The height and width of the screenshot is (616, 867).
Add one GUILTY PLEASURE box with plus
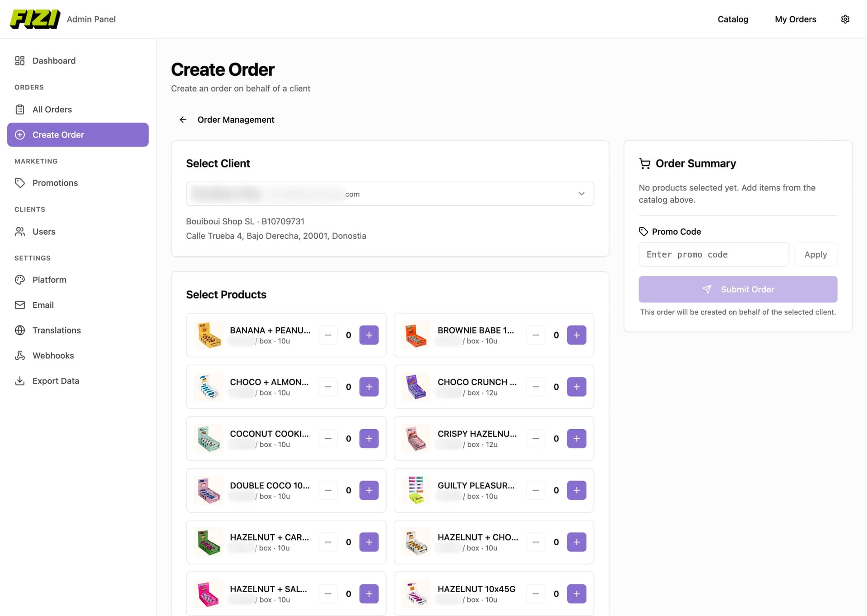click(x=577, y=490)
